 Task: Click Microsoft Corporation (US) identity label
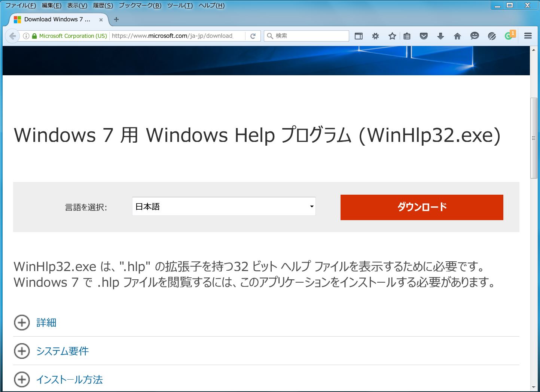click(73, 36)
